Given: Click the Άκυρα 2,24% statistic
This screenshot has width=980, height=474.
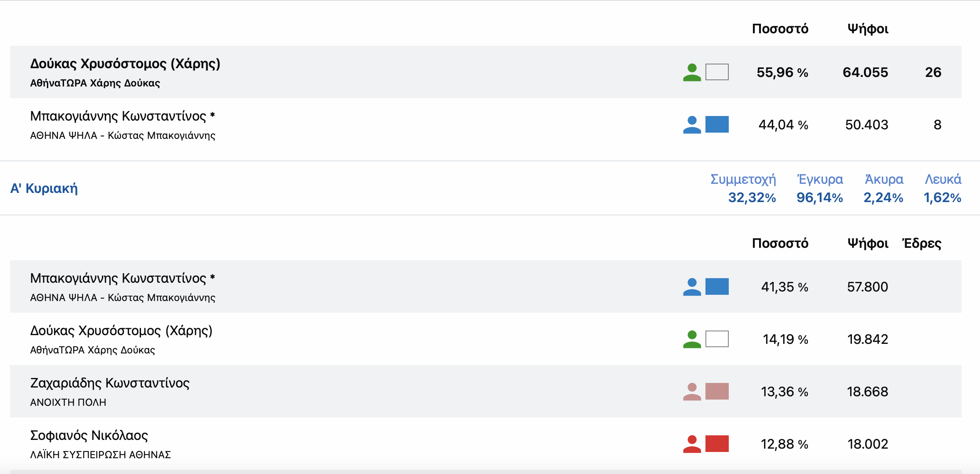Looking at the screenshot, I should coord(883,188).
